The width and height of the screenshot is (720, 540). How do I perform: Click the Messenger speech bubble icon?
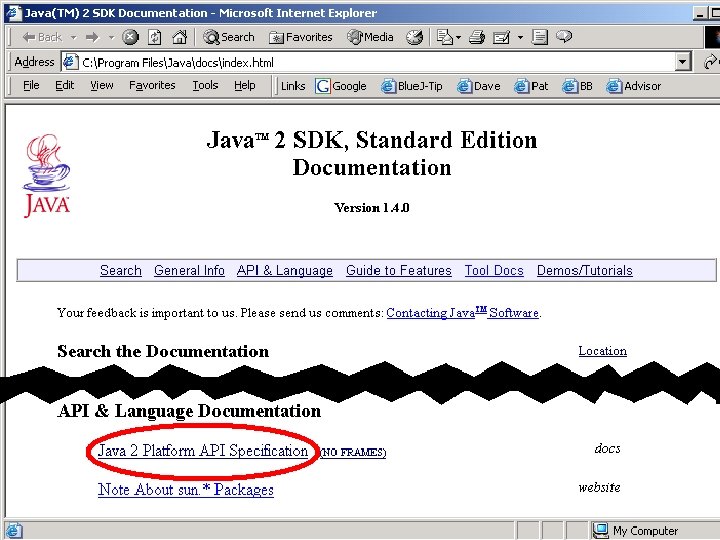[x=564, y=36]
